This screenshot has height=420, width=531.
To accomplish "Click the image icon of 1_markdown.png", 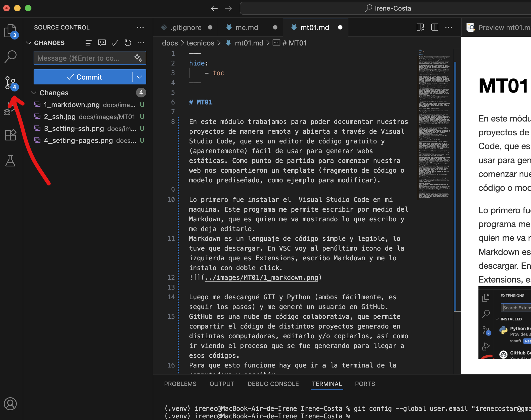I will (37, 104).
